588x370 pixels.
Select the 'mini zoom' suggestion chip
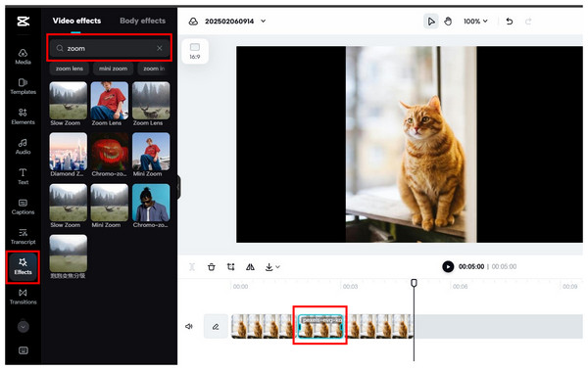click(113, 69)
